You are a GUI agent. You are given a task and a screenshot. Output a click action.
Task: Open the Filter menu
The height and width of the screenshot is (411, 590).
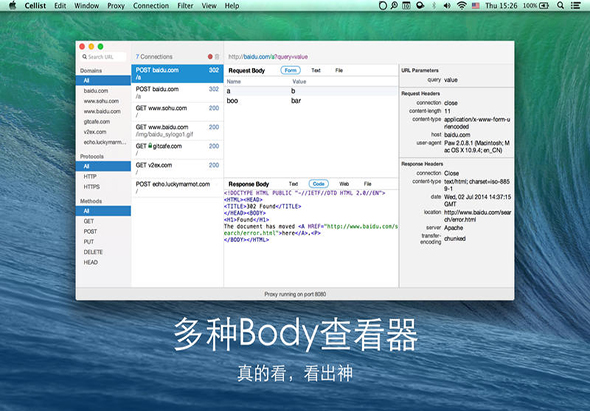[185, 6]
